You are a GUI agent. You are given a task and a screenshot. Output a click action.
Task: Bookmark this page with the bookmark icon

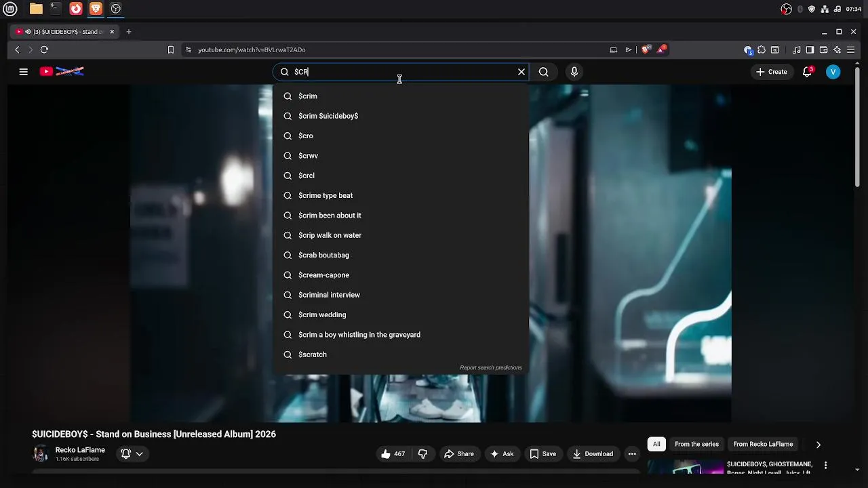[171, 49]
